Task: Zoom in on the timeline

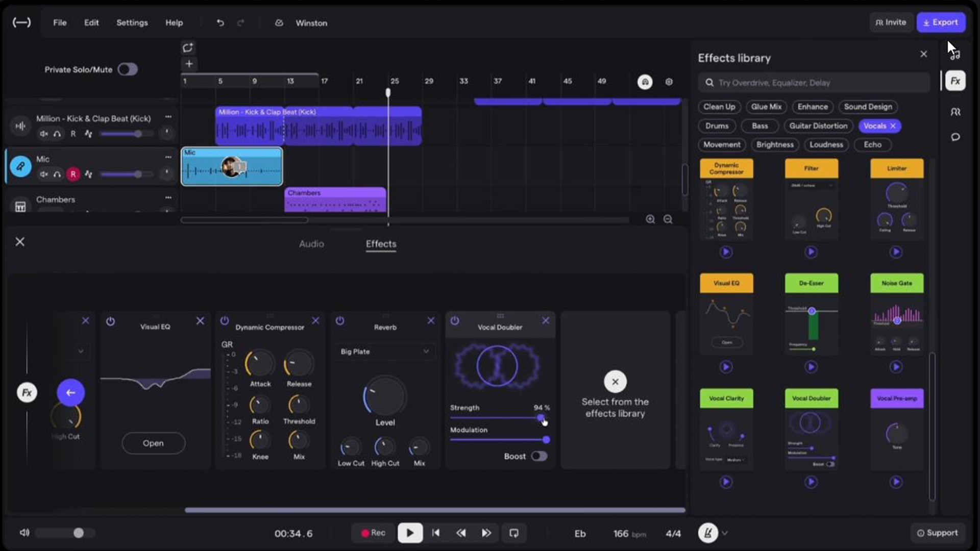Action: pos(650,219)
